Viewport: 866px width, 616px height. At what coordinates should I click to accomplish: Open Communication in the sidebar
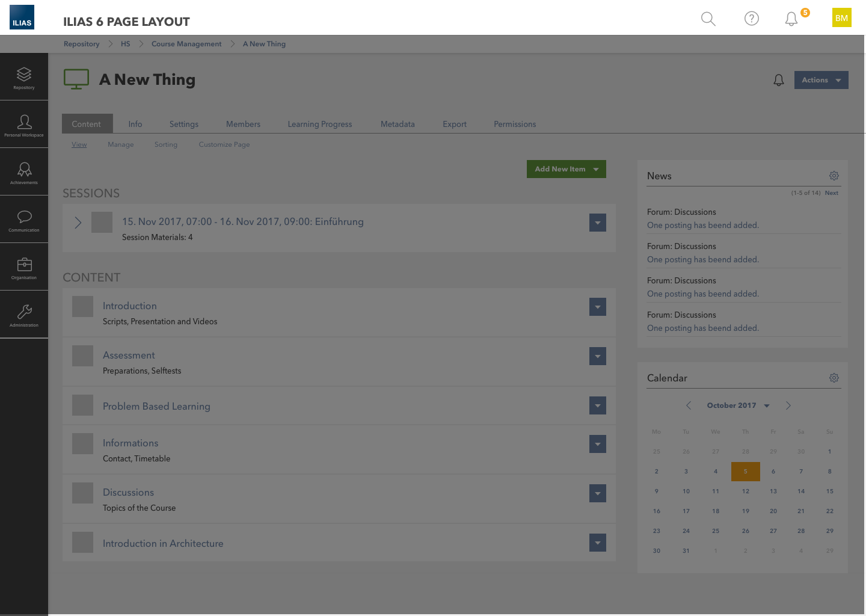pos(24,220)
